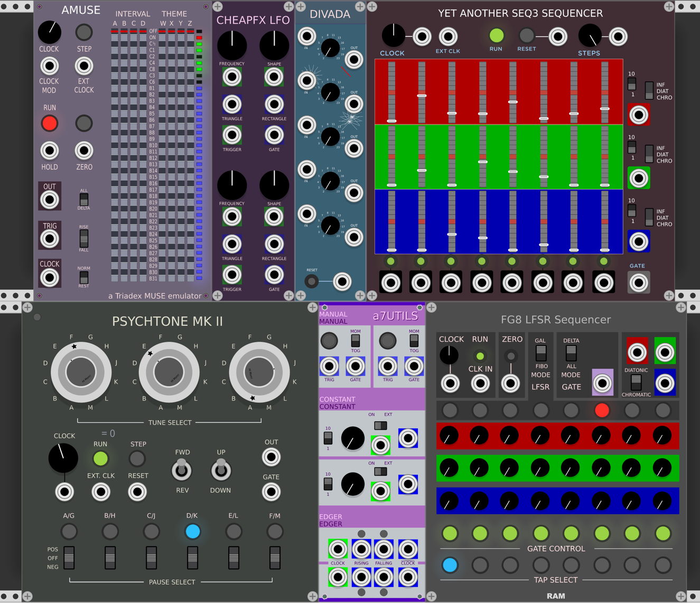Flip the red row INF/DIAT/CHRO switch

[x=649, y=90]
